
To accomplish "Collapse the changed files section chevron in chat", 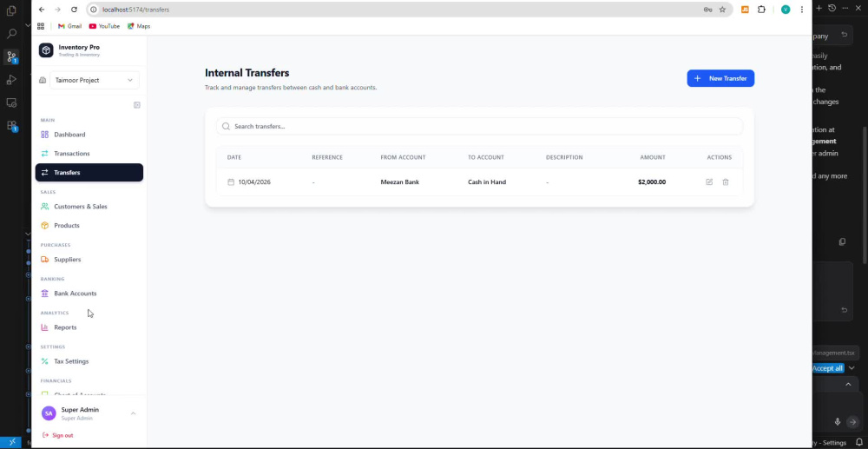I will pyautogui.click(x=847, y=384).
